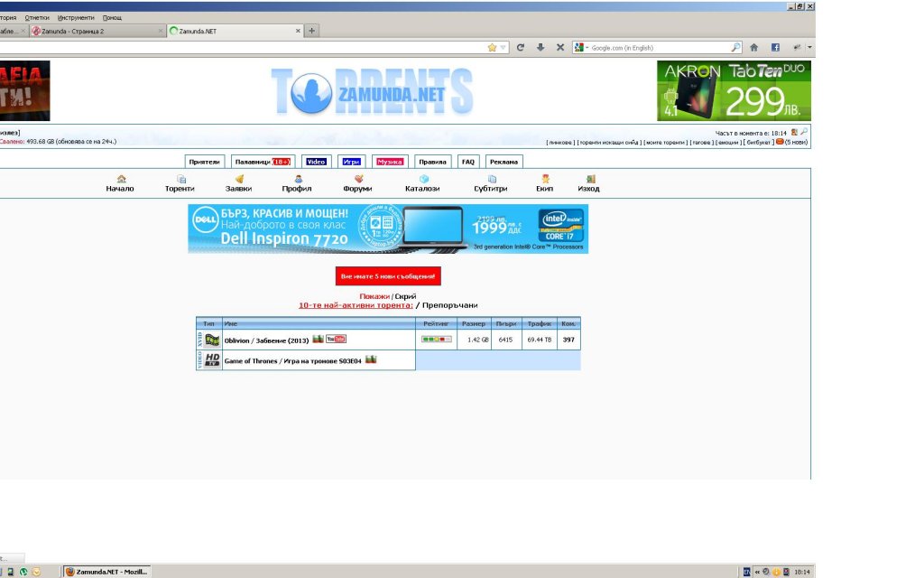Open the Akron TabTen Duo ad banner

point(735,91)
